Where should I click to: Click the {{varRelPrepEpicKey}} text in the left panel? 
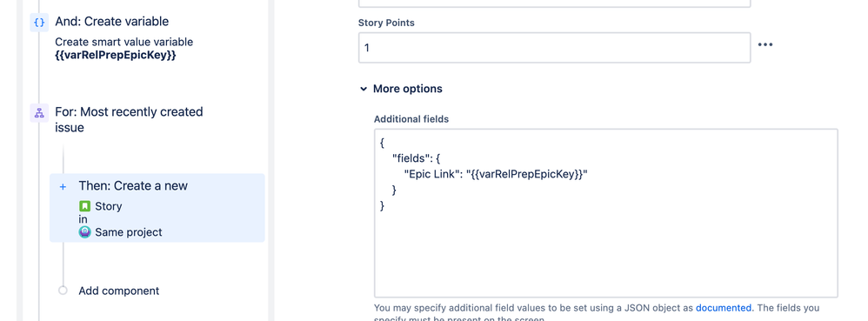coord(116,55)
